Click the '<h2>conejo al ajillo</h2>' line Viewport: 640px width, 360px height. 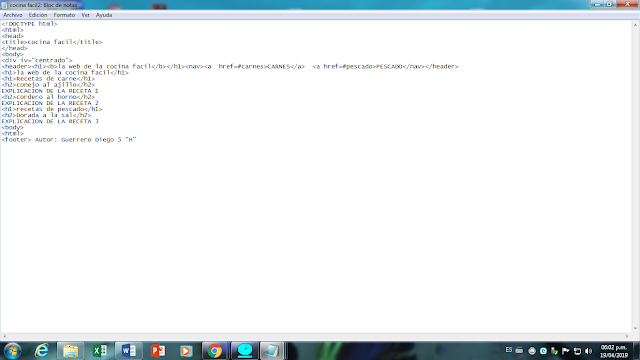pos(48,85)
